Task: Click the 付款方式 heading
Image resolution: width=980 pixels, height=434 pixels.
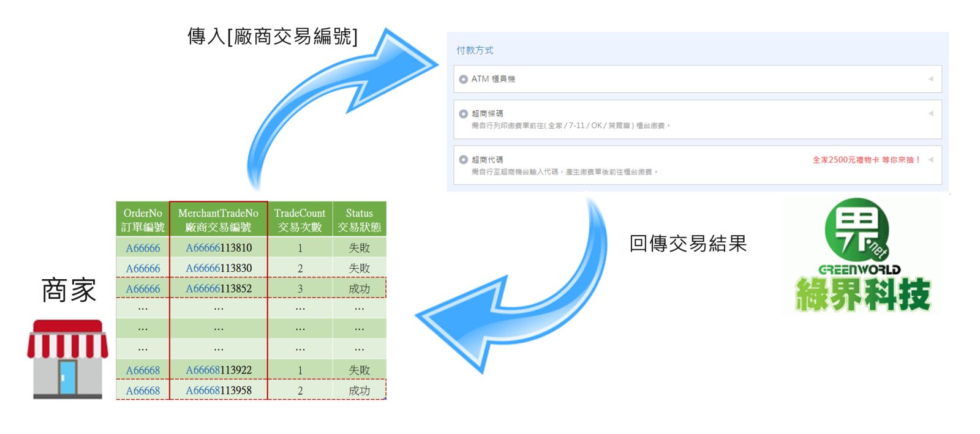Action: click(475, 50)
